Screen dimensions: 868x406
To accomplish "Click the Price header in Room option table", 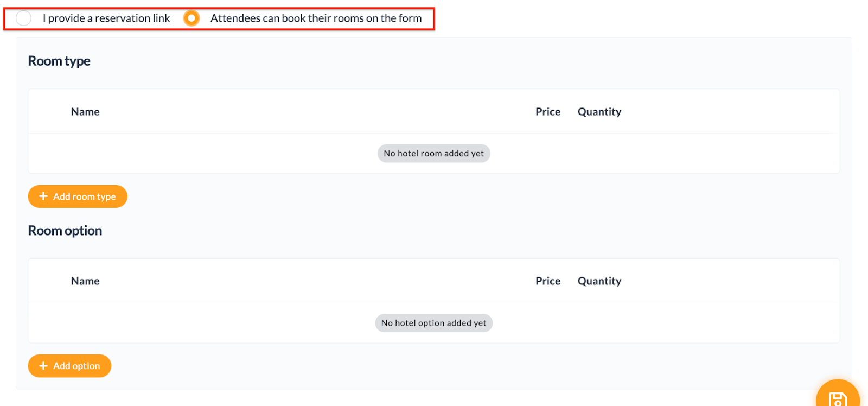I will pos(548,281).
